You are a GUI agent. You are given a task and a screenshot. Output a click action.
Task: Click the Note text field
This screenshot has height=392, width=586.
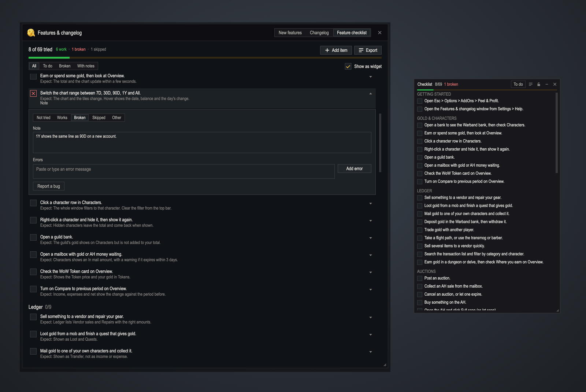tap(202, 143)
